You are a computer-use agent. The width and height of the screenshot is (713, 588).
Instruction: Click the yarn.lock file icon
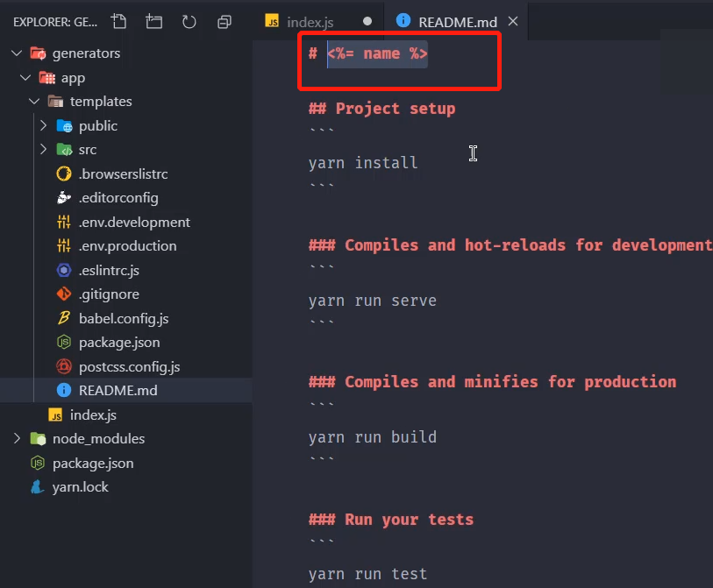(x=38, y=487)
